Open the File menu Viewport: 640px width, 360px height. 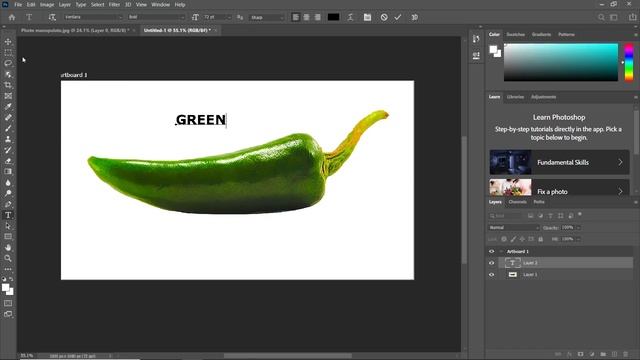click(x=18, y=4)
